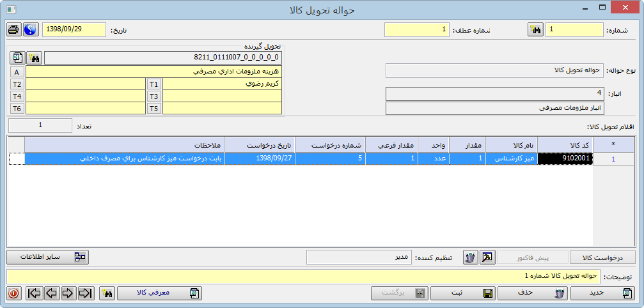The width and height of the screenshot is (644, 308).
Task: Click the binoculars icon in the تحویل گیرنده section
Action: [35, 58]
